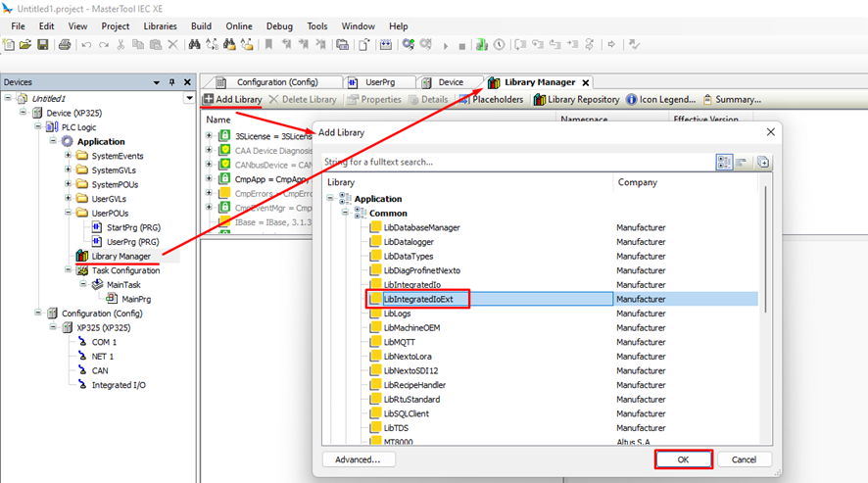Close the Library Manager tab
The width and height of the screenshot is (868, 483).
click(586, 82)
